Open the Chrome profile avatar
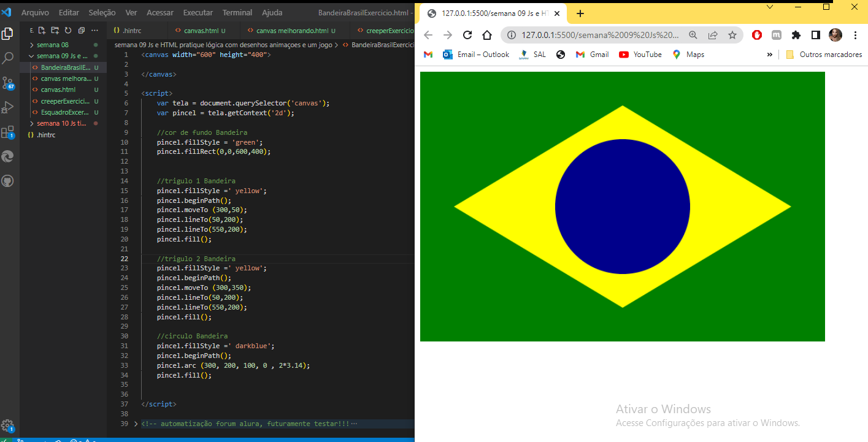 click(835, 35)
